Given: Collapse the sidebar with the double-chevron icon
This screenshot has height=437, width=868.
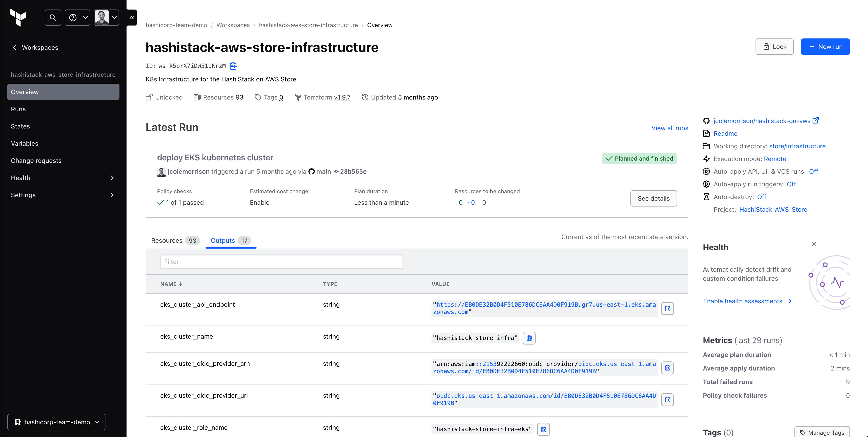Looking at the screenshot, I should click(132, 17).
